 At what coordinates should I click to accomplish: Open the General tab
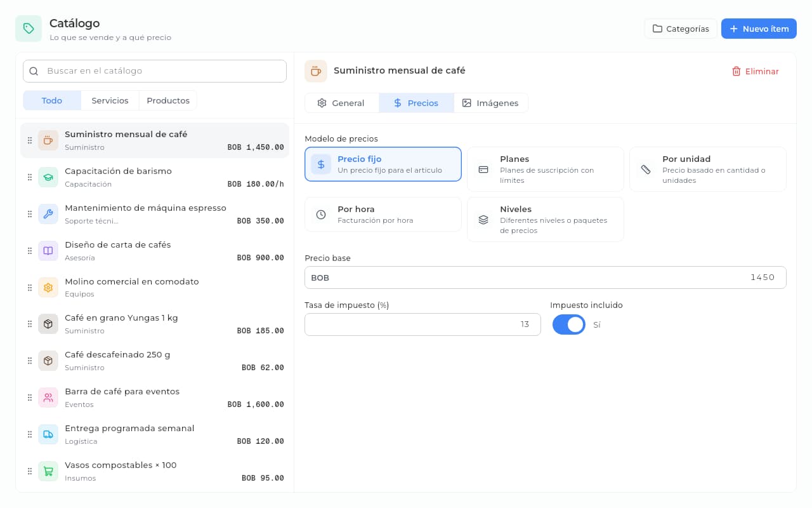[x=342, y=103]
